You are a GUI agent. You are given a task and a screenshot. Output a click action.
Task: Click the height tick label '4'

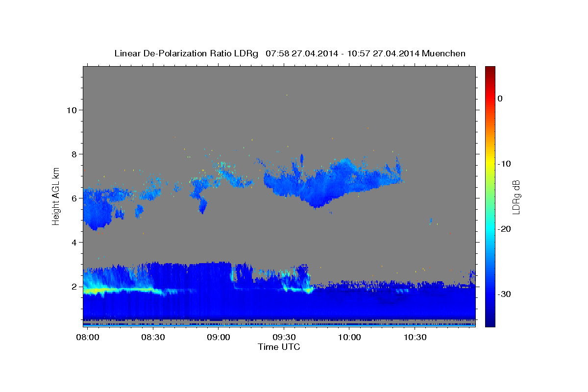coord(73,242)
